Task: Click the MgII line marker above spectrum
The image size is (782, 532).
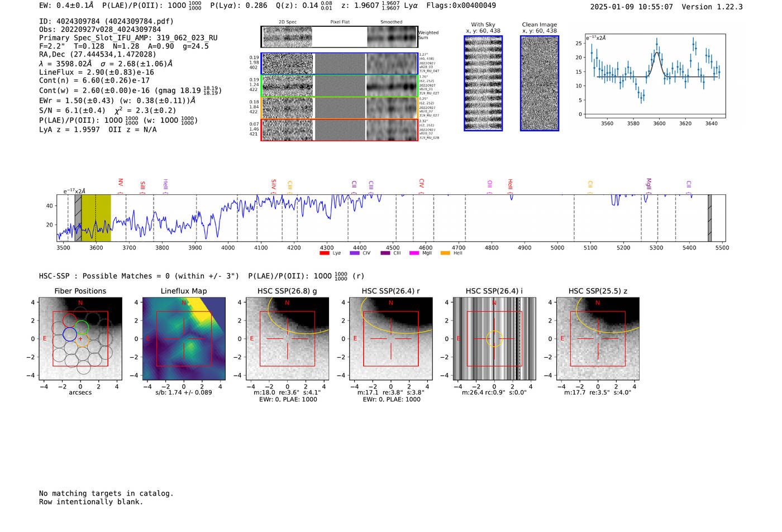Action: (649, 184)
